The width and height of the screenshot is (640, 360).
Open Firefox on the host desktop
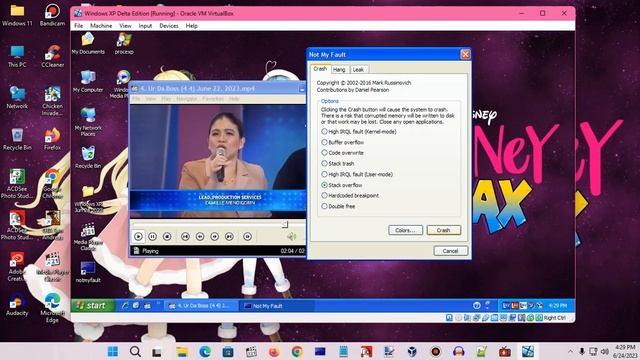pos(52,139)
